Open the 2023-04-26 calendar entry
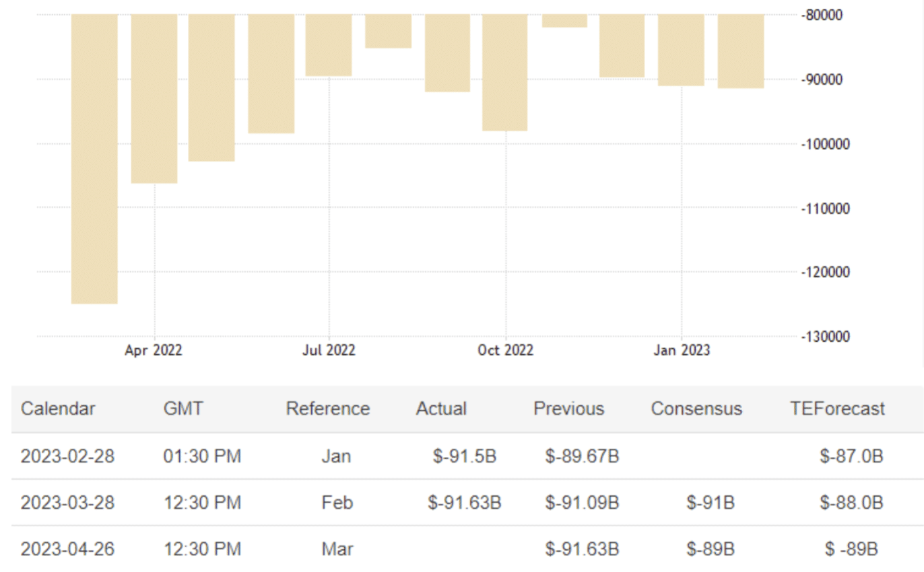 67,549
